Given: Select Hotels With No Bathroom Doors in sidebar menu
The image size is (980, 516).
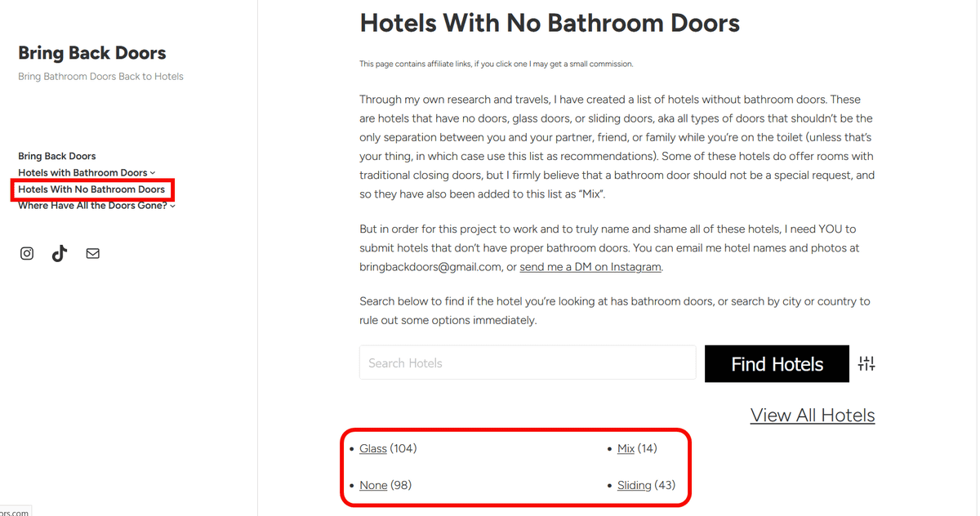Looking at the screenshot, I should (x=91, y=189).
